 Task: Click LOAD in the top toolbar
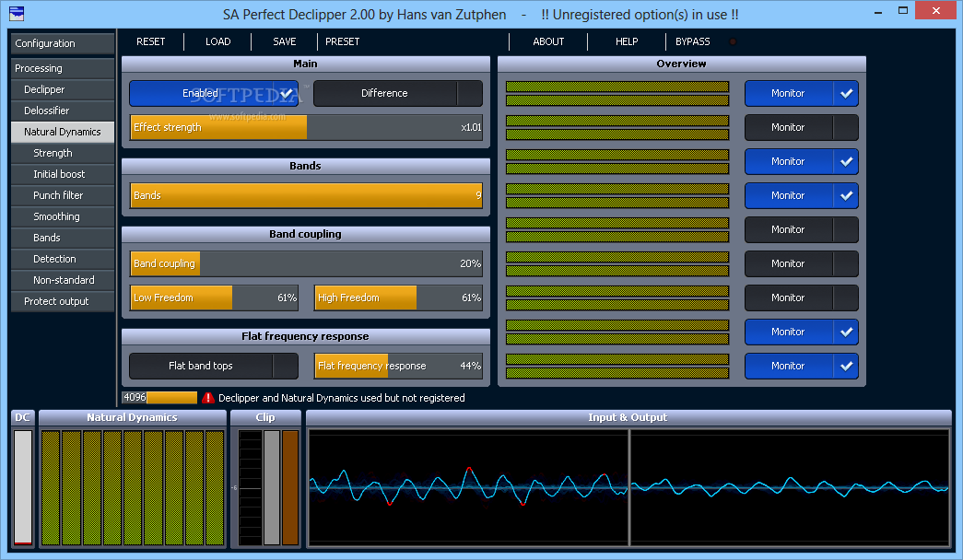click(218, 41)
